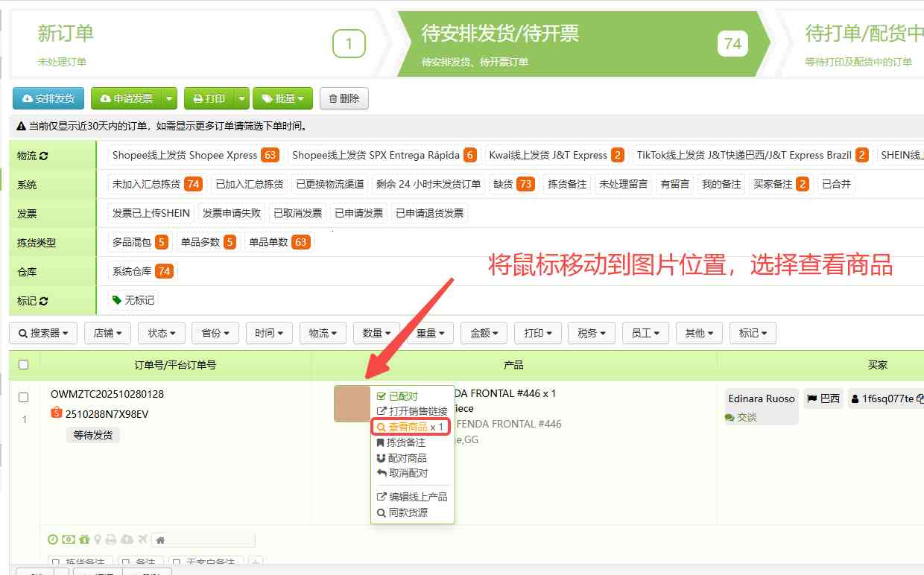Image resolution: width=924 pixels, height=575 pixels.
Task: Toggle the select-all checkbox in the table header
Action: click(24, 363)
